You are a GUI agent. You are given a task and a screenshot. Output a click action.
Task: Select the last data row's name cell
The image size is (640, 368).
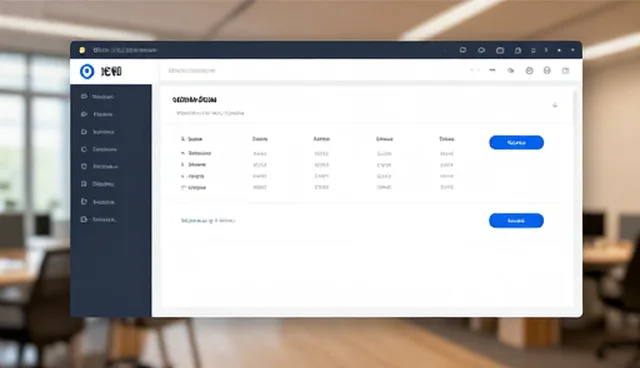[194, 188]
